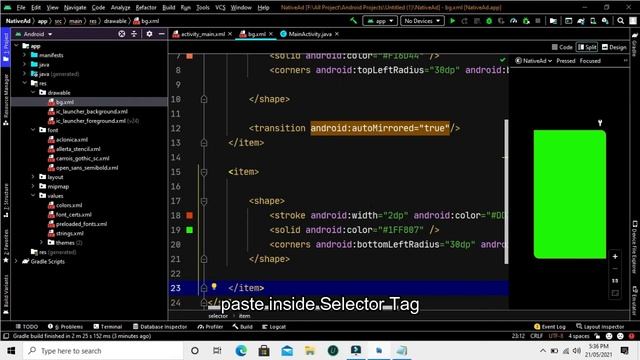The height and width of the screenshot is (360, 640).
Task: Zoom in preview with plus button
Action: tap(615, 256)
